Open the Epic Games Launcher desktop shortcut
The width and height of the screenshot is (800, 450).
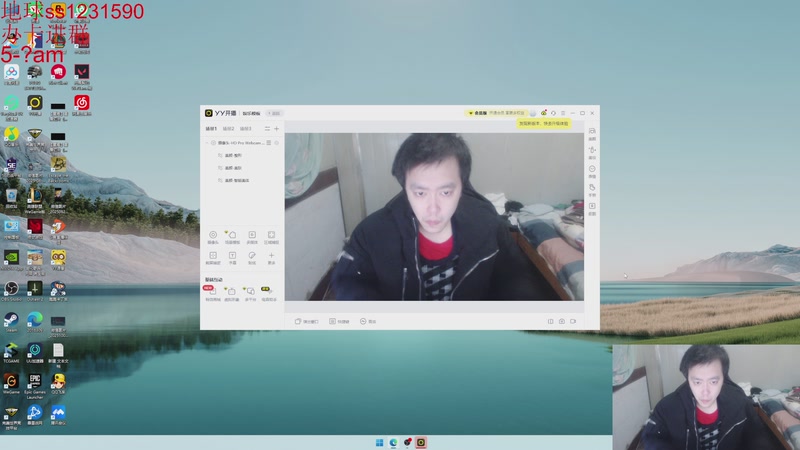tap(35, 386)
